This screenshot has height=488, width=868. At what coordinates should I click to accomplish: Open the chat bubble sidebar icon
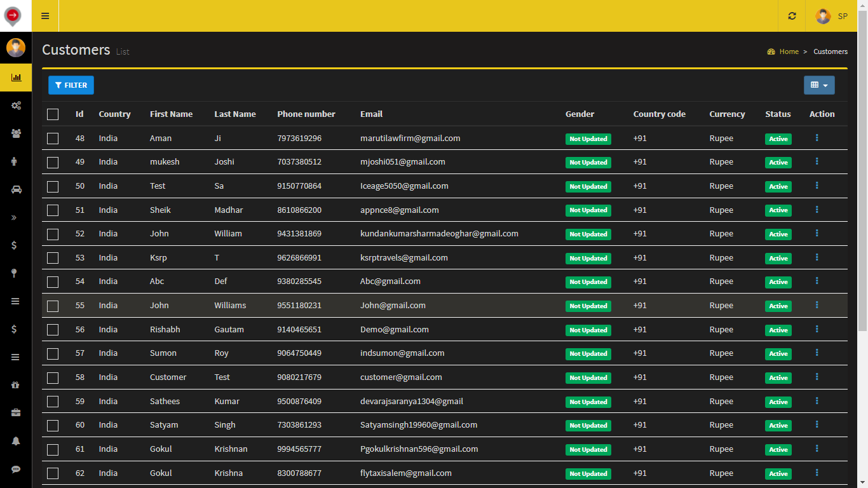pyautogui.click(x=16, y=469)
